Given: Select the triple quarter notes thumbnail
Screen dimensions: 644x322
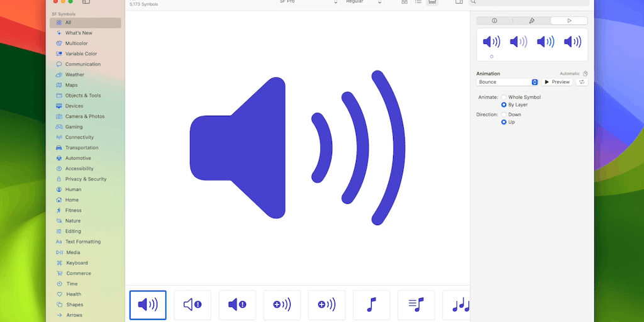Looking at the screenshot, I should tap(457, 305).
